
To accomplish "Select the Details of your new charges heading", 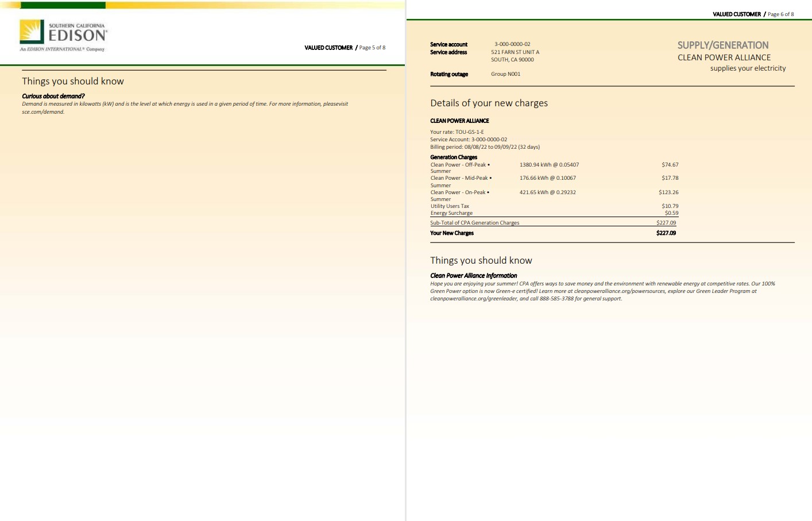I will pyautogui.click(x=489, y=103).
